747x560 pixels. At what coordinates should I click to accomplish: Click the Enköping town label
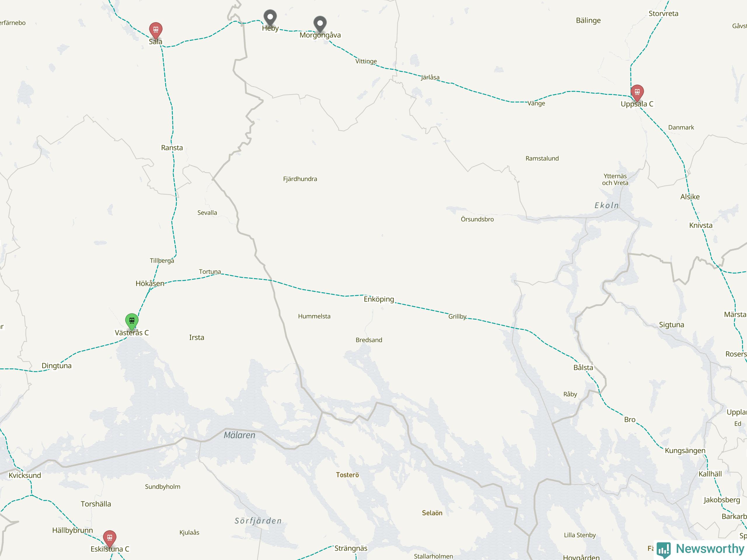(378, 299)
